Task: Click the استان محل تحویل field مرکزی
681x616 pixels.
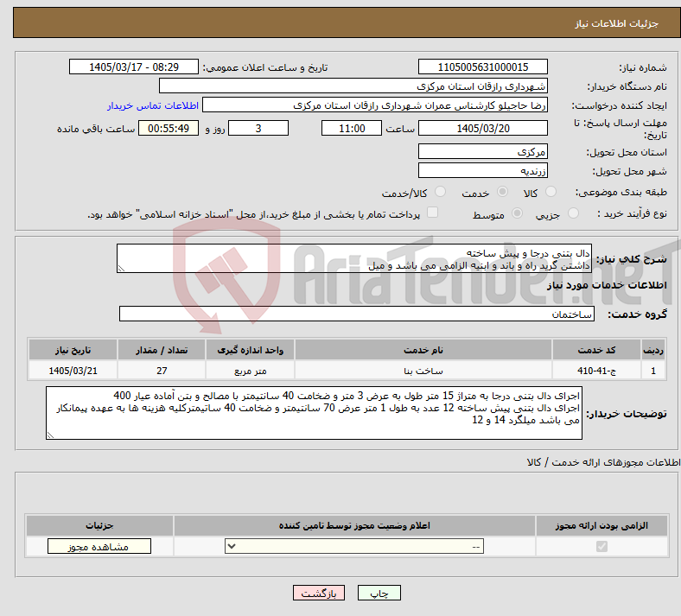Action: coord(482,151)
